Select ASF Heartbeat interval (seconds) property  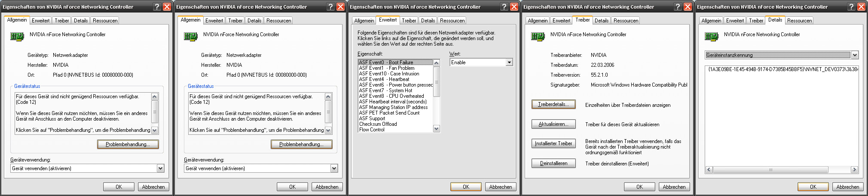pos(395,102)
